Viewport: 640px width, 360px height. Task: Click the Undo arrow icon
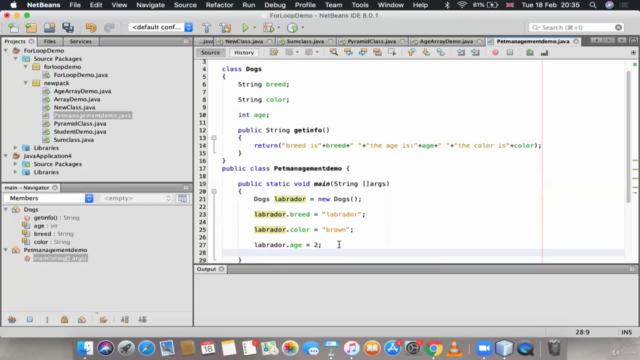coord(91,27)
